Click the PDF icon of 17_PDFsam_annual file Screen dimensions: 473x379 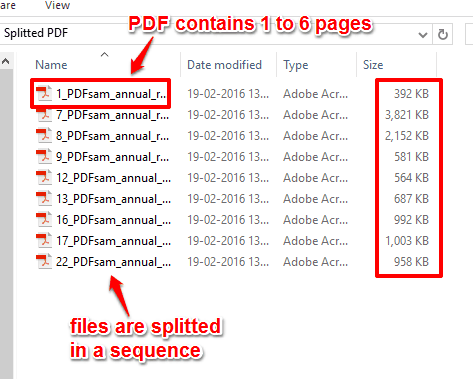click(44, 240)
